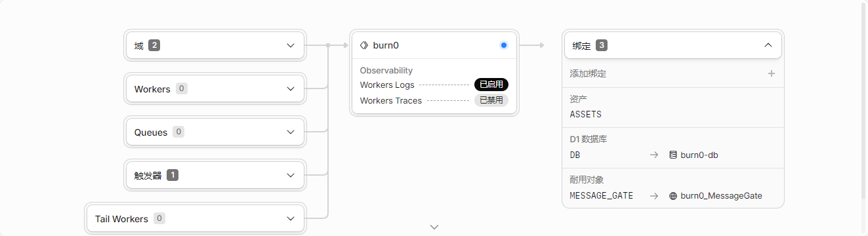
Task: Expand the 域 section
Action: [215, 45]
